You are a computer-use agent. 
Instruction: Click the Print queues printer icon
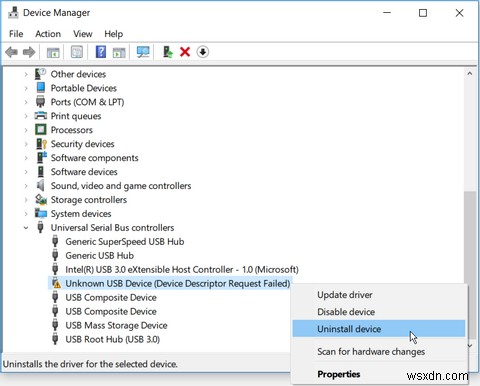[x=41, y=116]
